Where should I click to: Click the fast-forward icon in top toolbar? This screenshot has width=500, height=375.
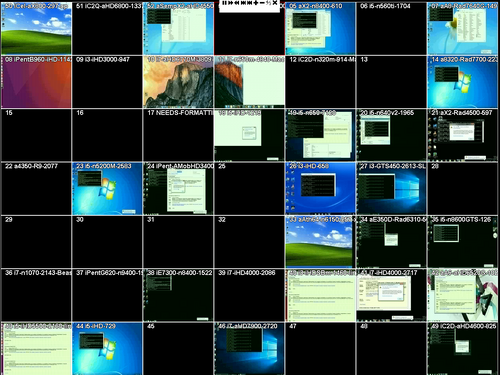click(230, 3)
